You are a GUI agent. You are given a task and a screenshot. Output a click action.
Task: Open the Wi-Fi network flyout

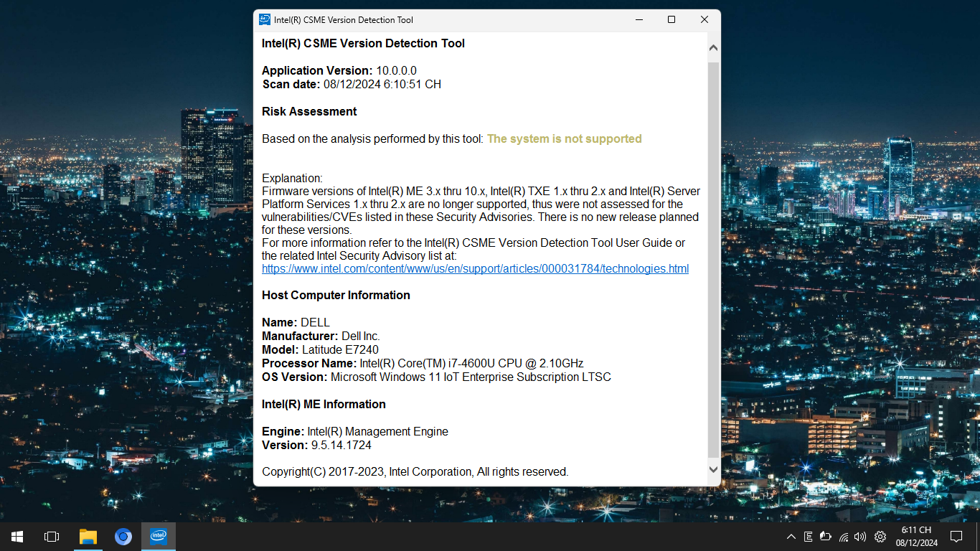pos(844,537)
